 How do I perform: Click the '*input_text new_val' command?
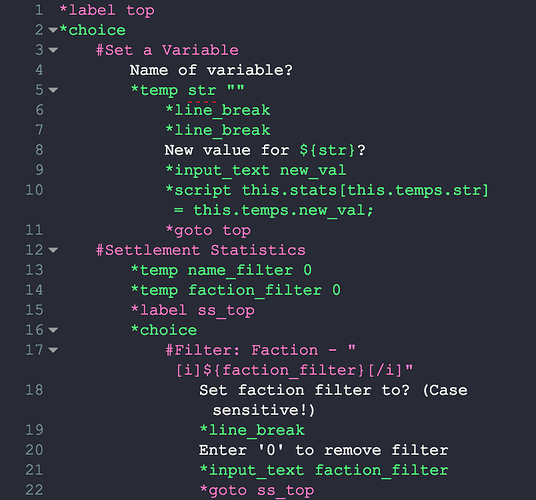click(x=256, y=170)
